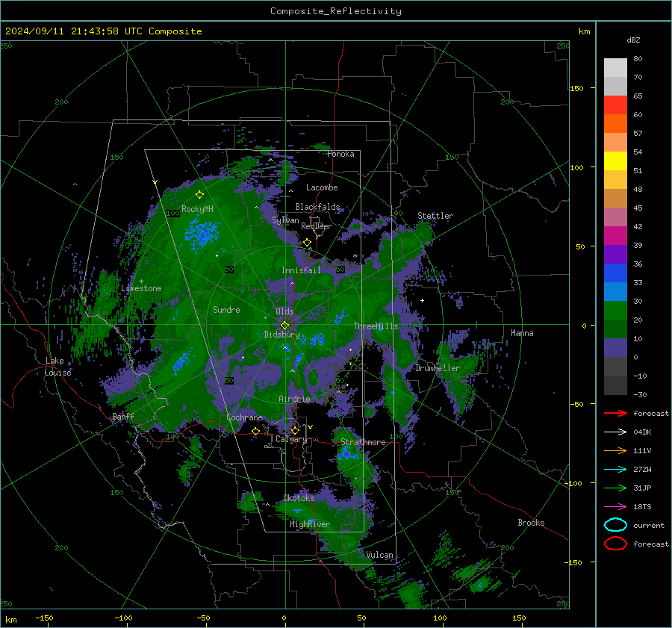The height and width of the screenshot is (628, 672).
Task: Click the Strathmore label
Action: [x=363, y=442]
